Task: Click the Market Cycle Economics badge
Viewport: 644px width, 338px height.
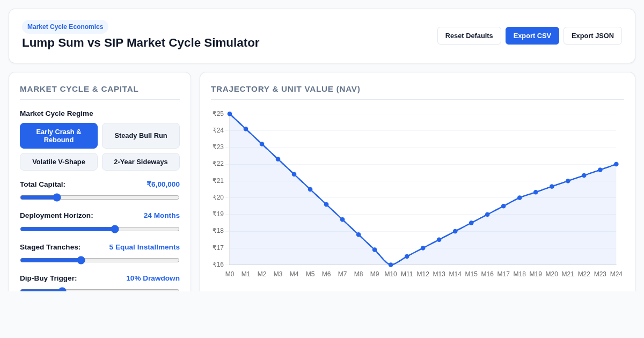Action: (x=65, y=27)
